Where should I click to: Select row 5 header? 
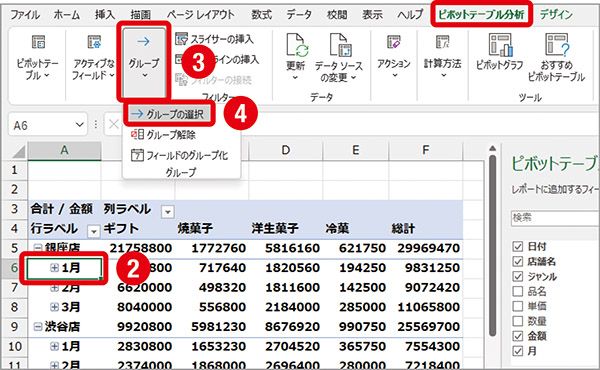pos(15,248)
